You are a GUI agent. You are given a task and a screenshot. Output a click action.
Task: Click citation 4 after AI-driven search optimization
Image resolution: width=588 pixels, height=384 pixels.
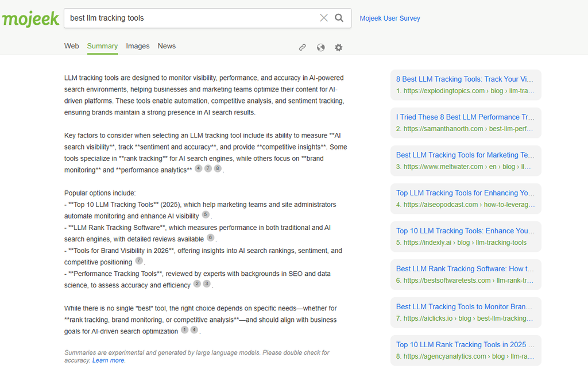(x=194, y=330)
